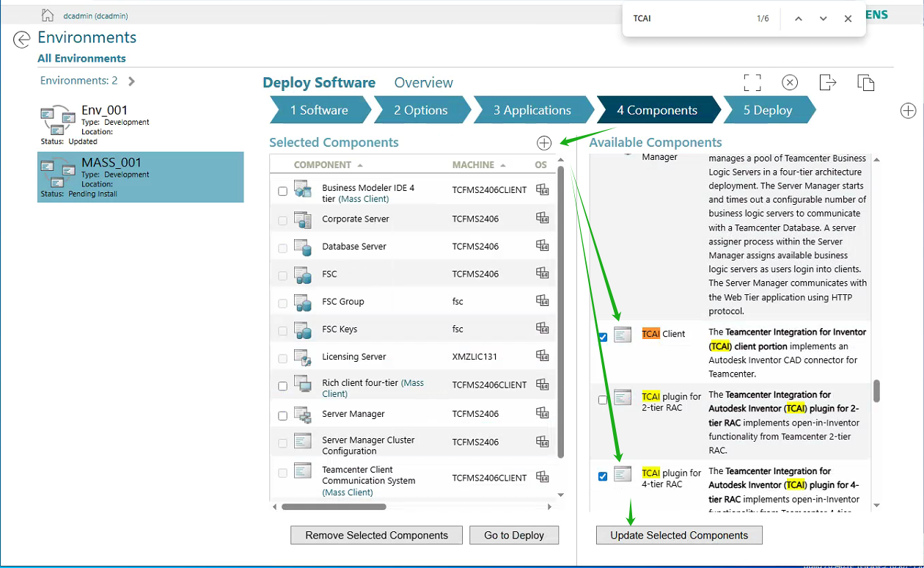Click Remove Selected Components button

[x=376, y=536]
